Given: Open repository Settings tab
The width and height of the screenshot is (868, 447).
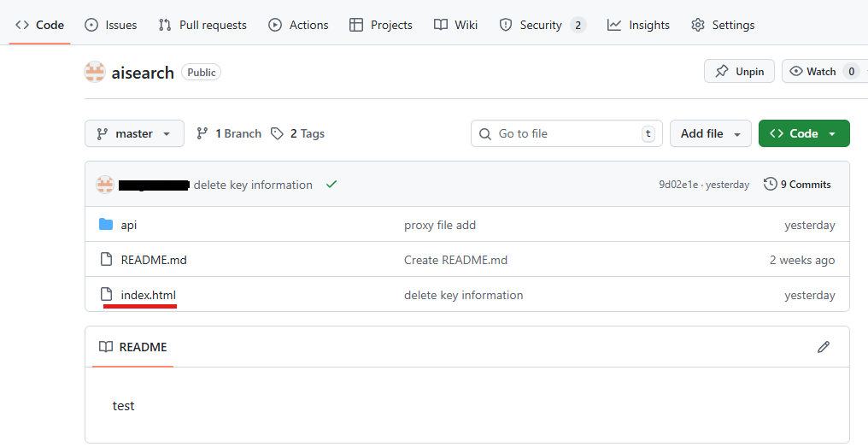Looking at the screenshot, I should pyautogui.click(x=723, y=25).
